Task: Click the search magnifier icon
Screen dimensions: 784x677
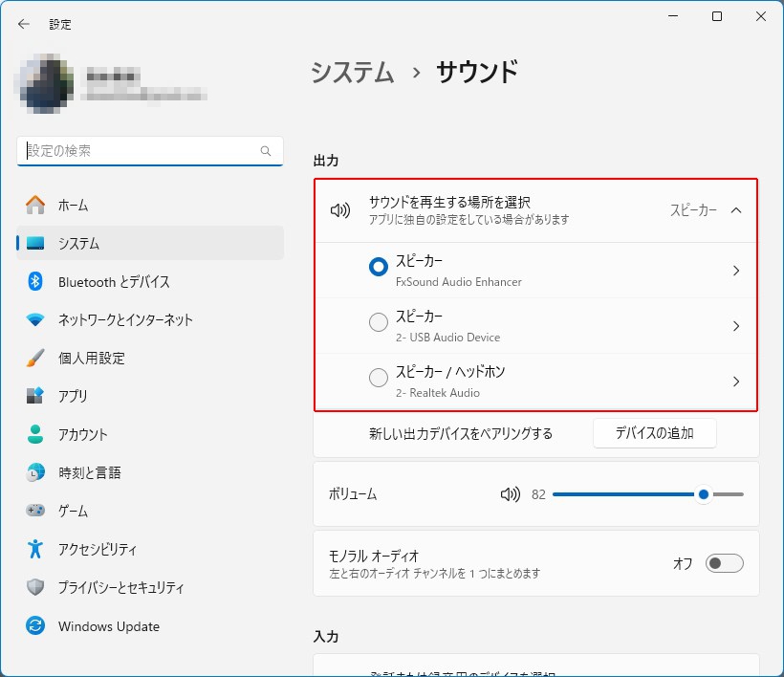Action: click(x=266, y=151)
